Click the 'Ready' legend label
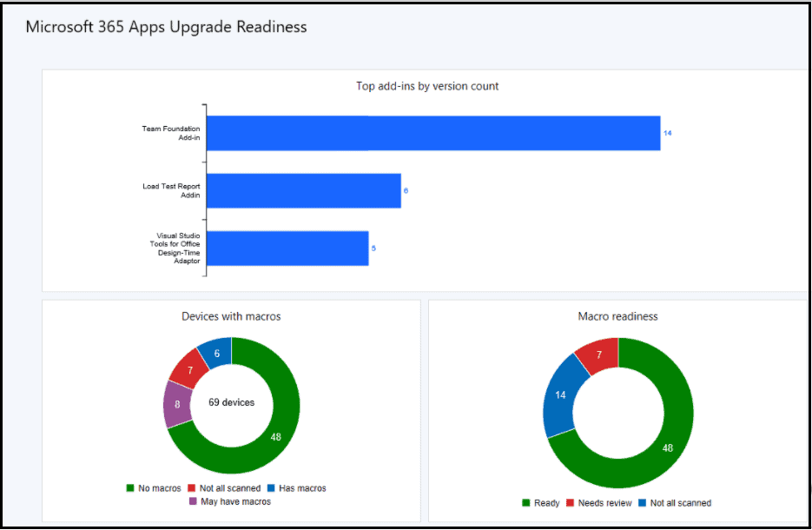 [x=547, y=503]
